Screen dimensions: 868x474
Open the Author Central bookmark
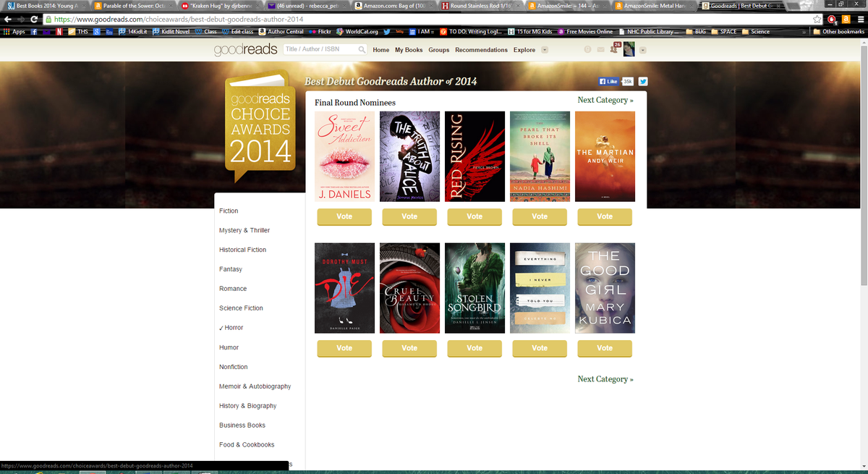[x=281, y=32]
